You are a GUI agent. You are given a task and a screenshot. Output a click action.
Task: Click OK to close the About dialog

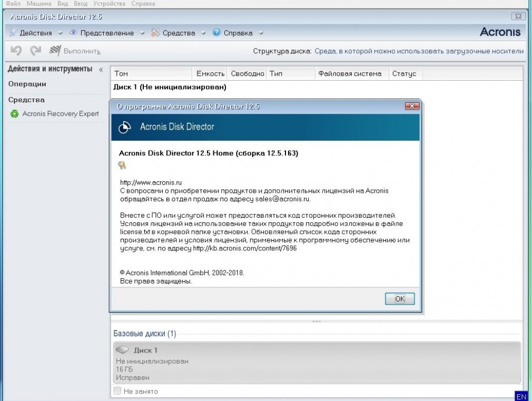click(x=400, y=299)
